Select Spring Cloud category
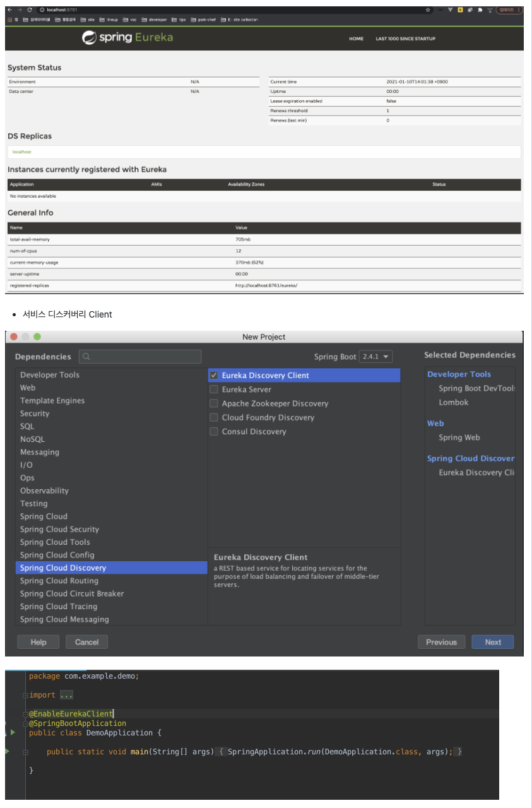This screenshot has height=808, width=532. (44, 516)
